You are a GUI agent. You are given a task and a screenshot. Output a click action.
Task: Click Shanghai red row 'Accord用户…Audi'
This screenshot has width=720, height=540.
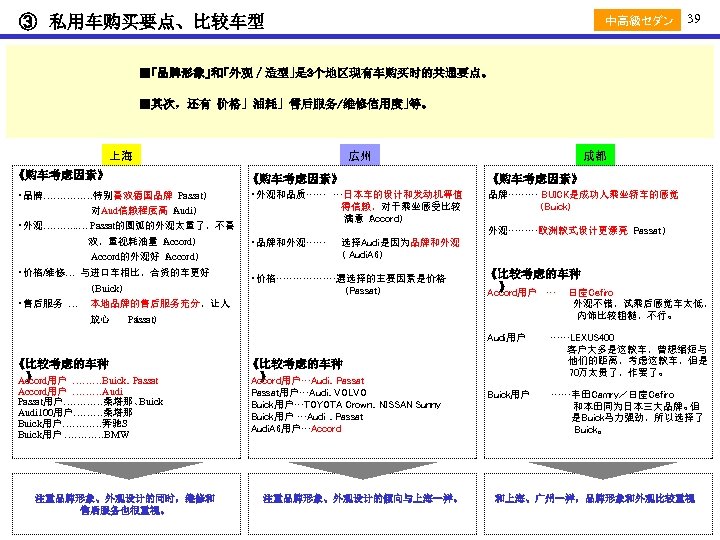70,392
